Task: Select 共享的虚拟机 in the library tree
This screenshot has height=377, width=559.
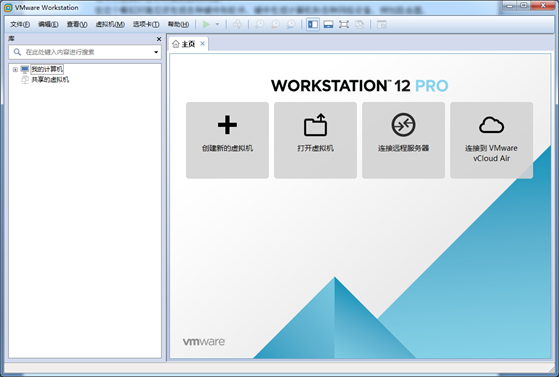Action: (50, 80)
